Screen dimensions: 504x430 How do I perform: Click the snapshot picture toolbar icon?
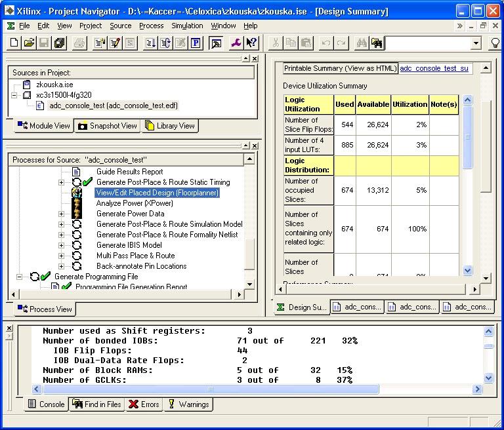pos(216,43)
